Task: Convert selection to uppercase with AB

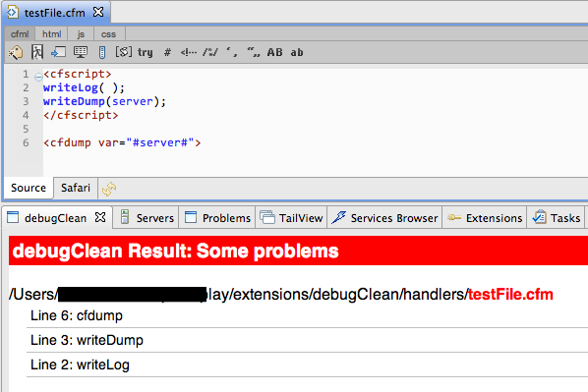Action: [275, 52]
